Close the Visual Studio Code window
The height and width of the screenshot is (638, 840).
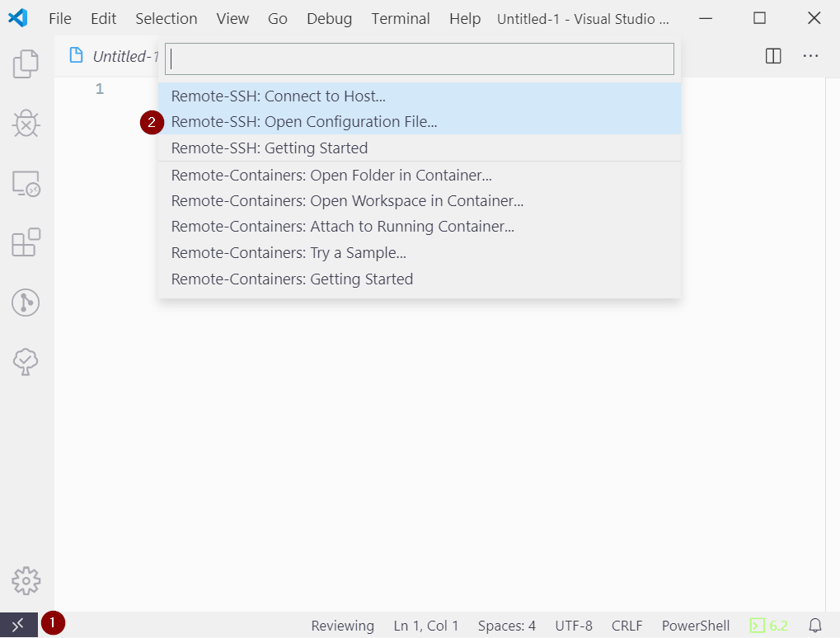814,18
